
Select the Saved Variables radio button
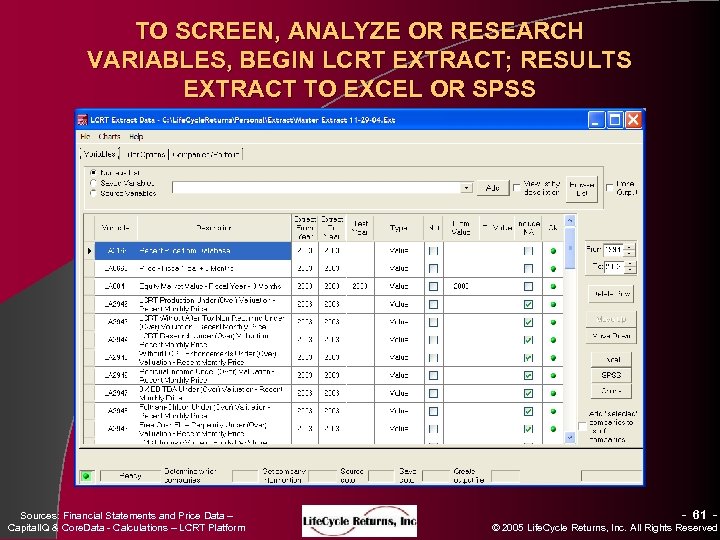click(x=93, y=183)
